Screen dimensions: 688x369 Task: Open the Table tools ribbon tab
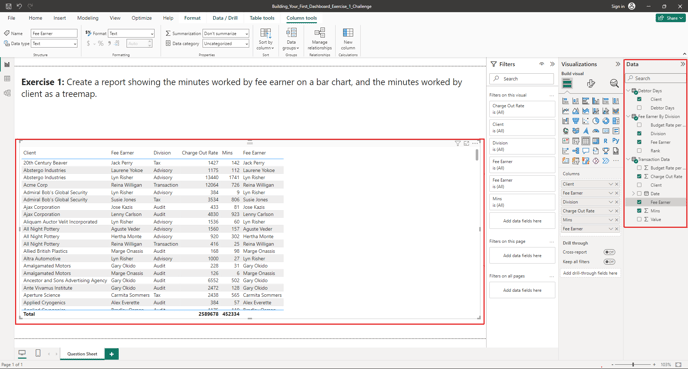coord(262,18)
